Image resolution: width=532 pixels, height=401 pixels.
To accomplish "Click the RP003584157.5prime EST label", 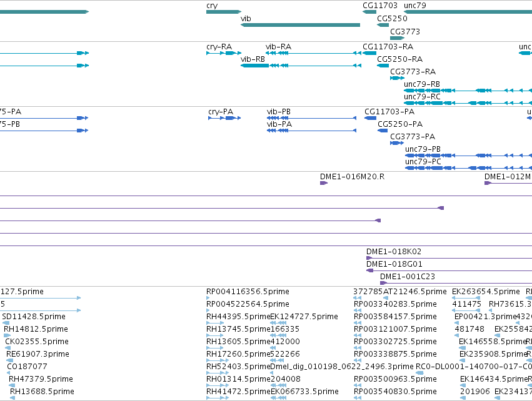I will coord(395,317).
